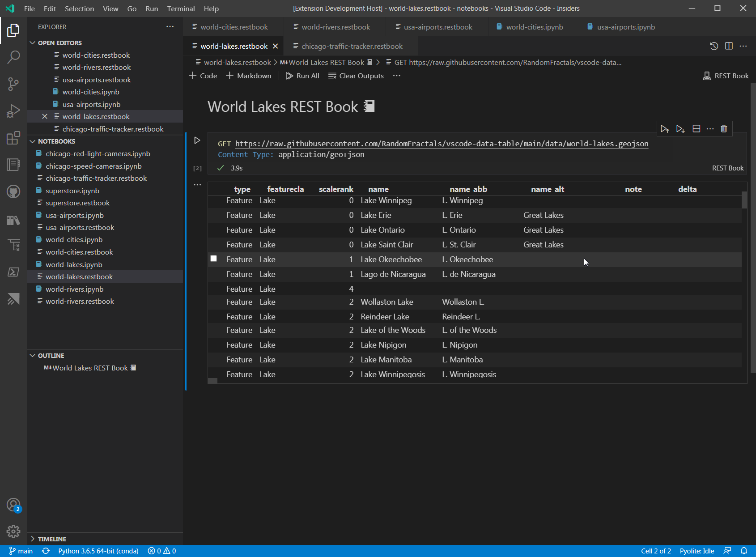Screen dimensions: 756x557
Task: Add a new Markdown cell
Action: coord(249,76)
